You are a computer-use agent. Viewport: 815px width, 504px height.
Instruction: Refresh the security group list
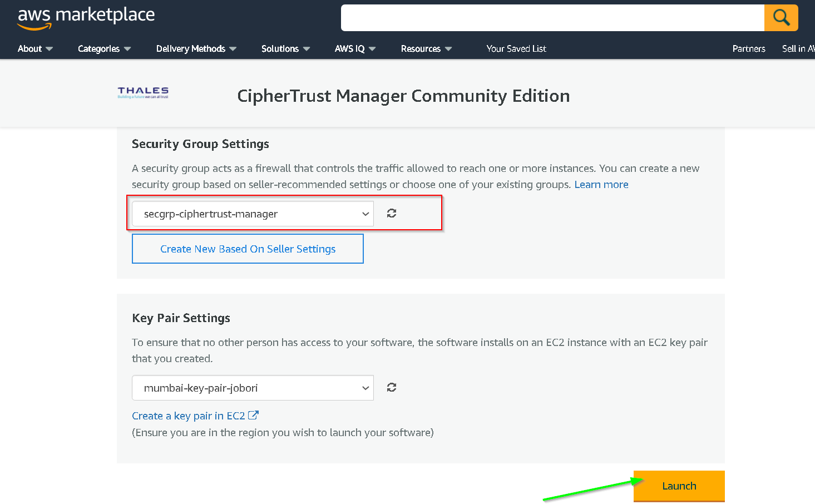[x=392, y=213]
